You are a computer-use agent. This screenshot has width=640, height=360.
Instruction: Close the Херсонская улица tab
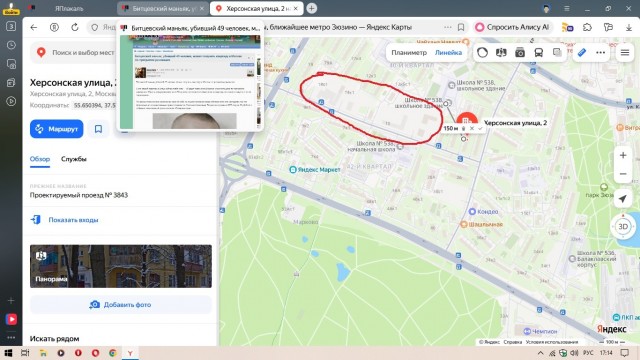coord(296,8)
